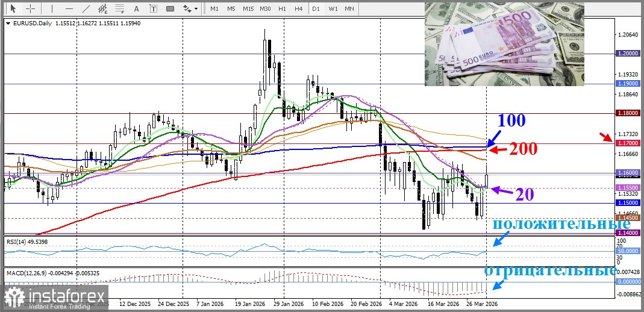Select the D1 daily timeframe
Viewport: 644px width, 312px height.
[x=316, y=8]
